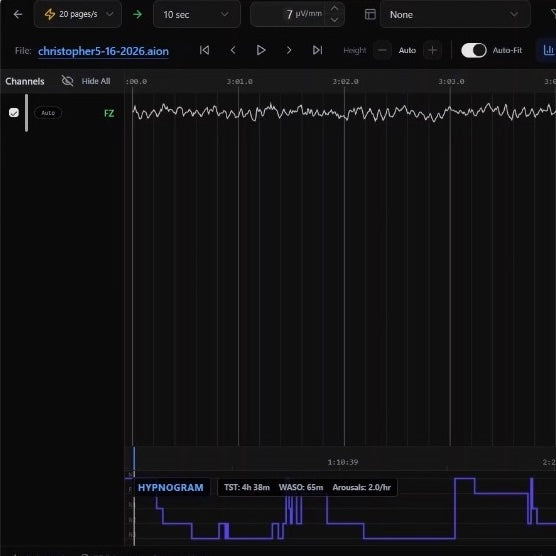Go to the previous page
Image resolution: width=556 pixels, height=556 pixels.
pyautogui.click(x=233, y=50)
